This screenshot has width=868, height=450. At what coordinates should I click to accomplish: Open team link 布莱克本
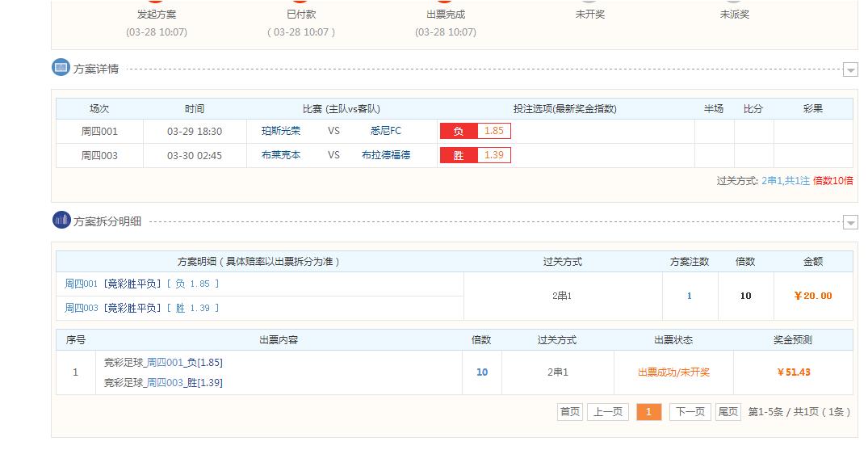pos(281,155)
